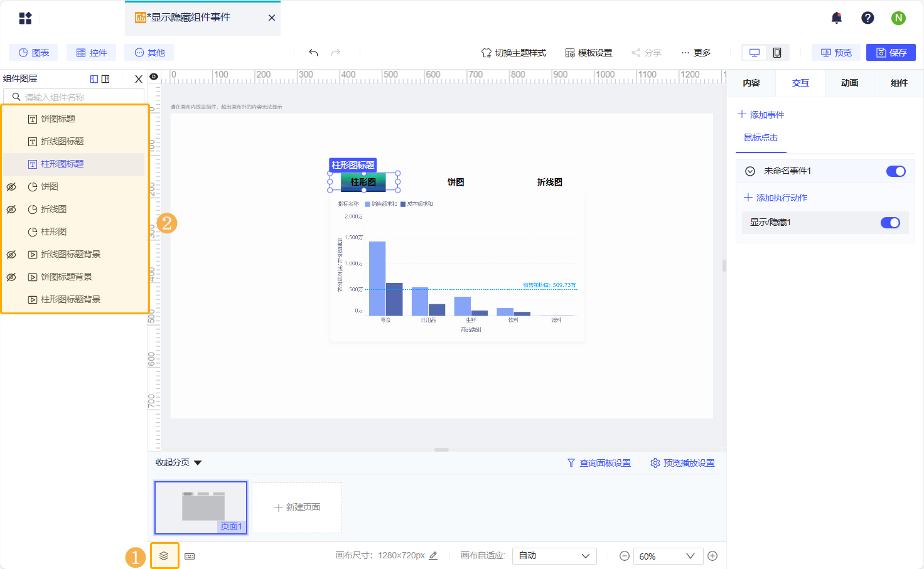Screen dimensions: 924x569
Task: Select the 页面1 page thumbnail
Action: coord(201,508)
